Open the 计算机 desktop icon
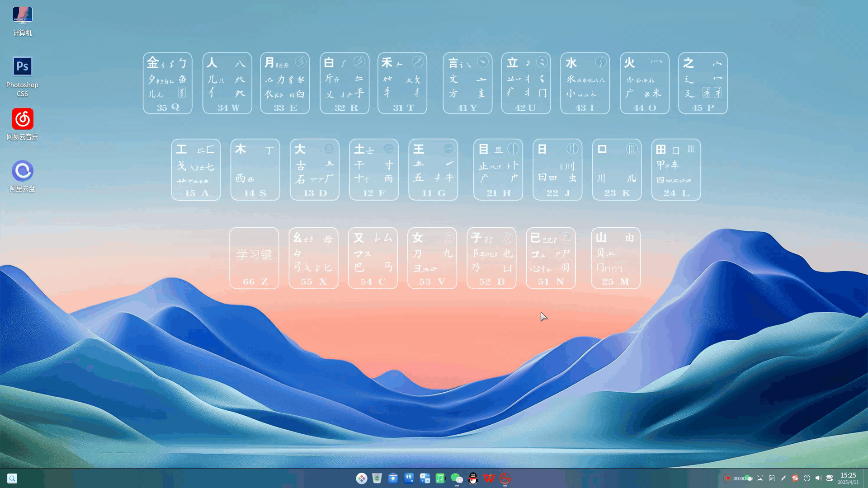The width and height of the screenshot is (868, 488). coord(22,21)
